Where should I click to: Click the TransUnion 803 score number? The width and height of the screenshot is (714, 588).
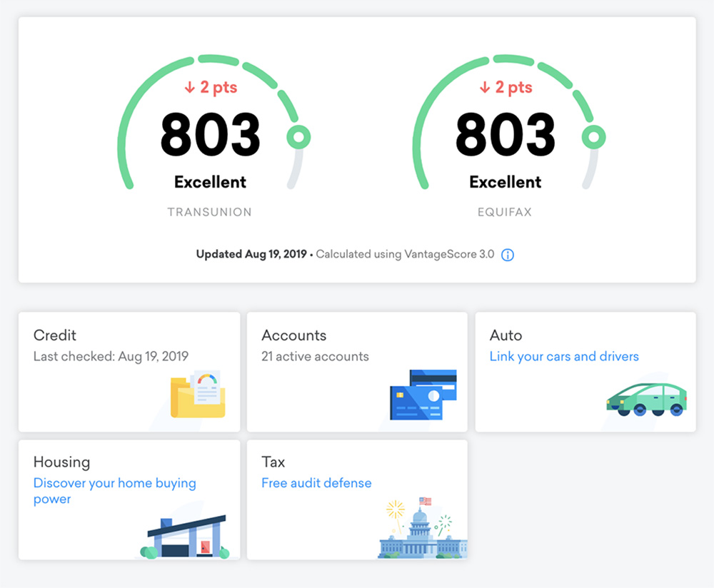coord(210,134)
